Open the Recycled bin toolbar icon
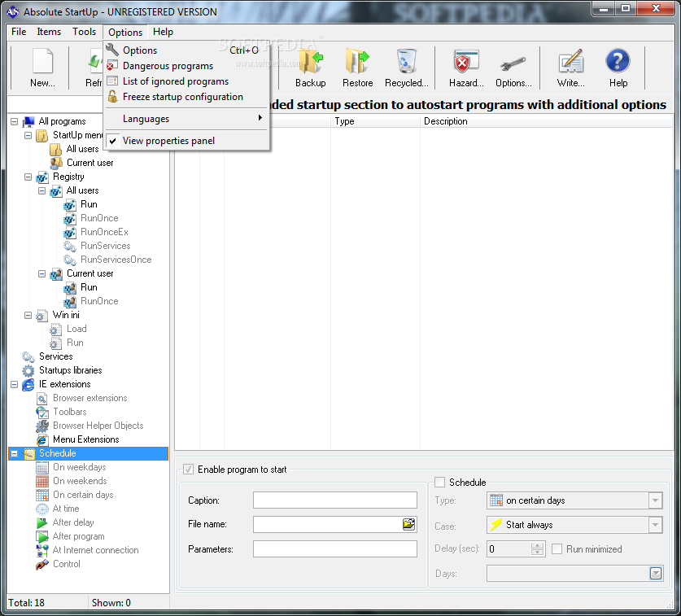Image resolution: width=681 pixels, height=616 pixels. tap(407, 61)
